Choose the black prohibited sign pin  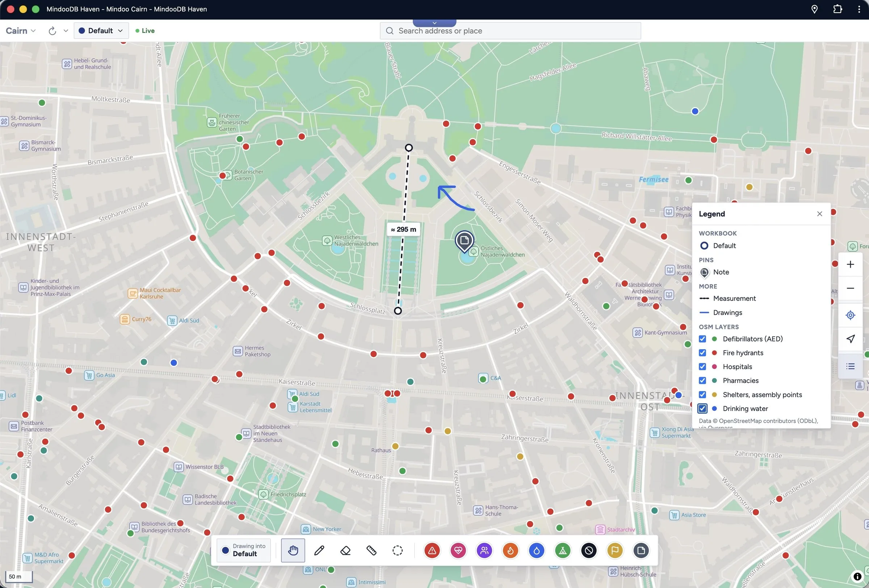point(589,550)
